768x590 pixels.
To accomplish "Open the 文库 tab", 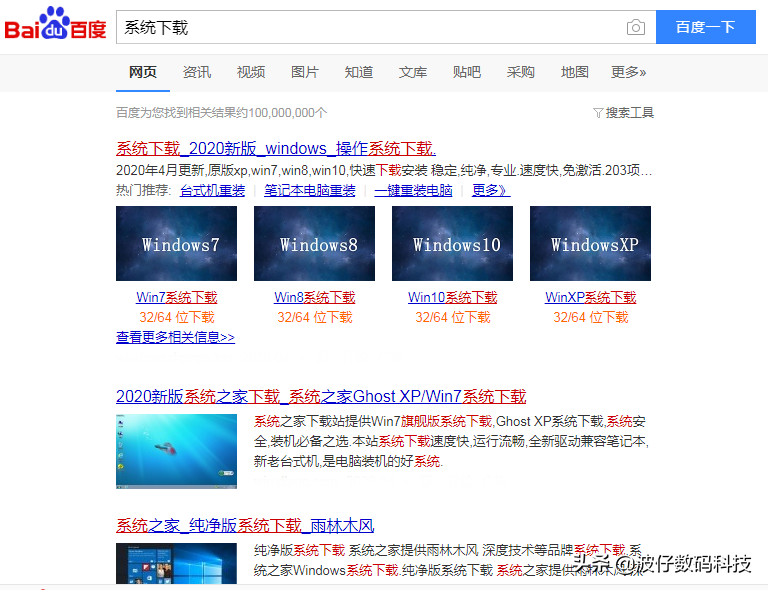I will (413, 72).
